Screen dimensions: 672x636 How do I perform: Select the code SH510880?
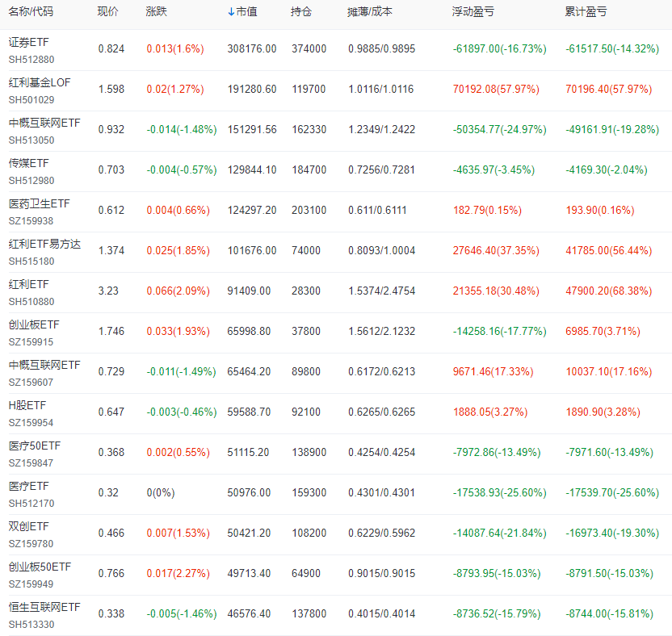tap(31, 302)
